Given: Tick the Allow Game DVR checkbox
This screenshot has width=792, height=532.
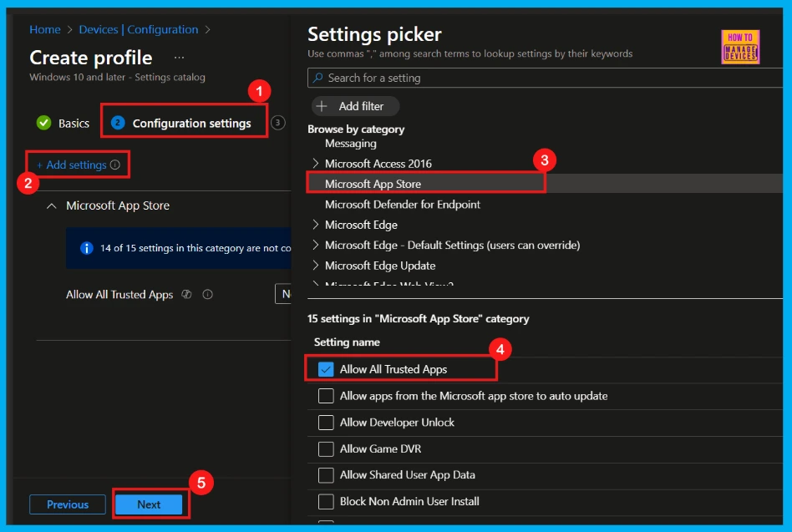Looking at the screenshot, I should click(x=326, y=448).
